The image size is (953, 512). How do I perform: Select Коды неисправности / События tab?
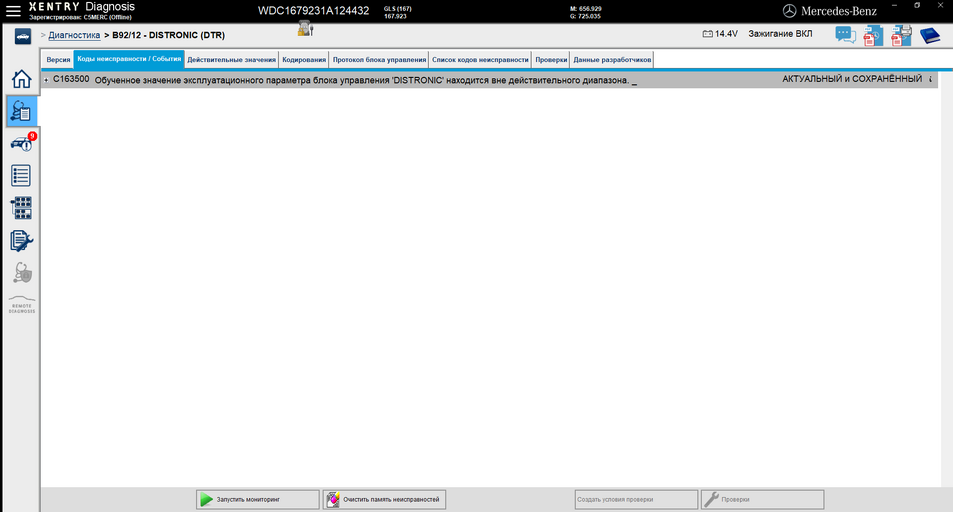pos(129,59)
